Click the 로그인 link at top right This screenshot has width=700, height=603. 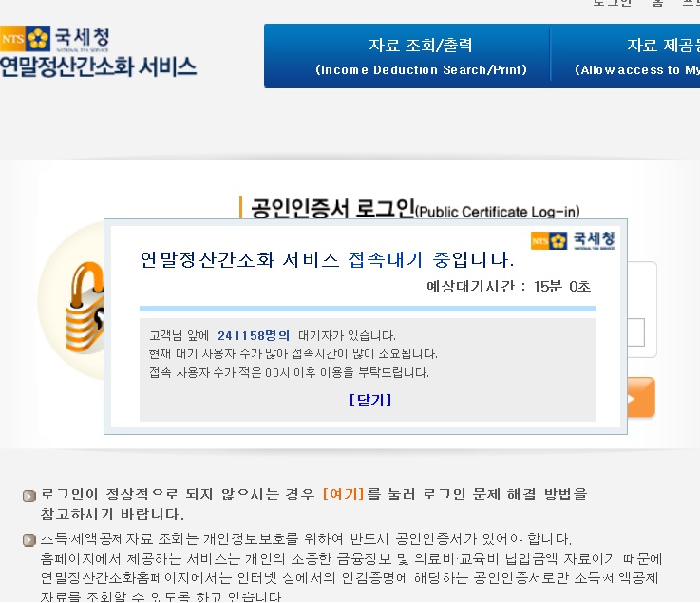coord(612,3)
